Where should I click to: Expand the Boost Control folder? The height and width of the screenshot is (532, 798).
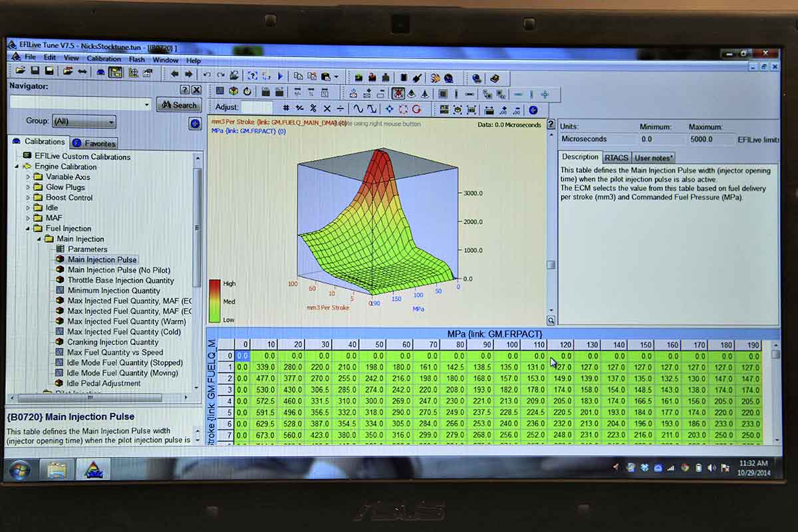(x=29, y=198)
